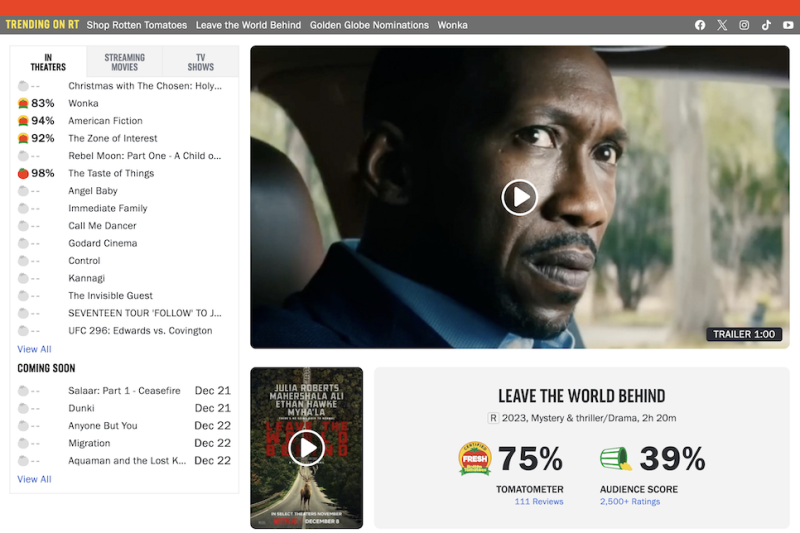Click the gray score icon for Angel Baby
The height and width of the screenshot is (533, 800).
pyautogui.click(x=23, y=191)
